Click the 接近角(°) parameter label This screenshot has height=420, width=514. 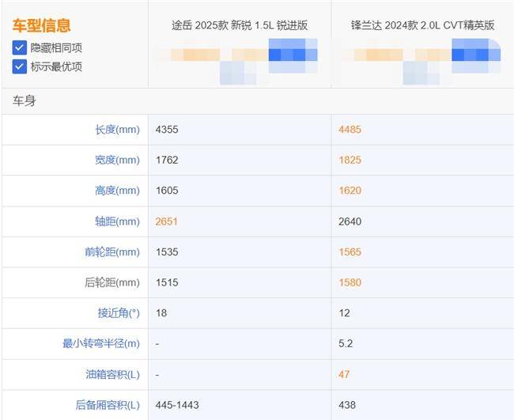click(x=119, y=313)
